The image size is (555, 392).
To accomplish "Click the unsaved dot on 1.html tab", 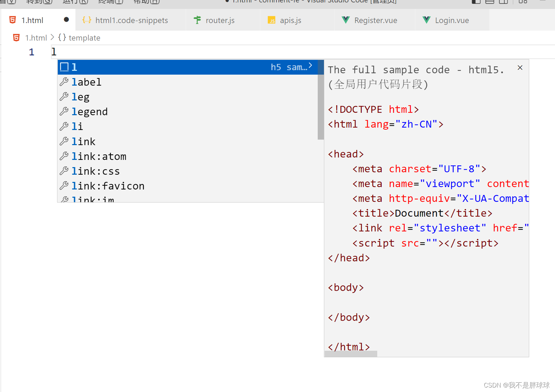I will (66, 20).
